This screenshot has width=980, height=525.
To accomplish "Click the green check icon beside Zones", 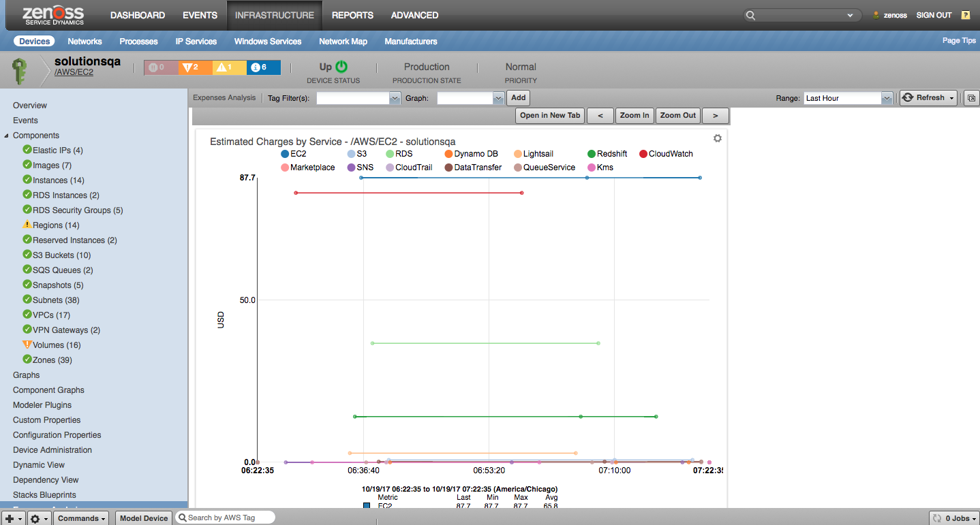I will click(27, 360).
